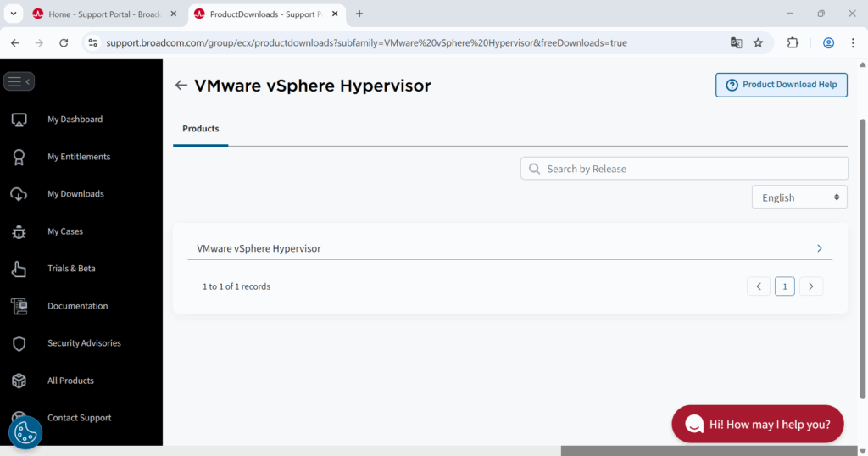Click the Product Download Help button

coord(781,85)
